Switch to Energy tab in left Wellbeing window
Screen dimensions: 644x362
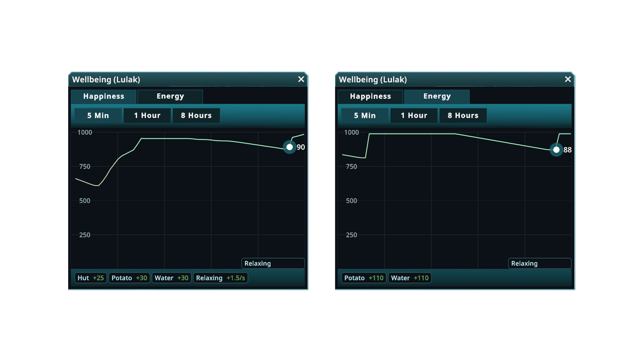(170, 96)
